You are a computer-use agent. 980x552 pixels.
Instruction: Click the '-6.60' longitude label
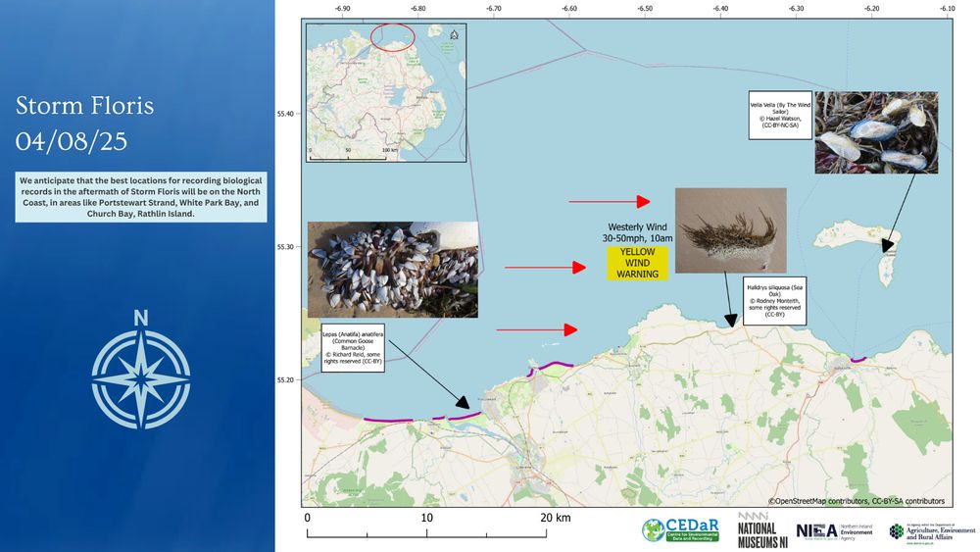(569, 9)
